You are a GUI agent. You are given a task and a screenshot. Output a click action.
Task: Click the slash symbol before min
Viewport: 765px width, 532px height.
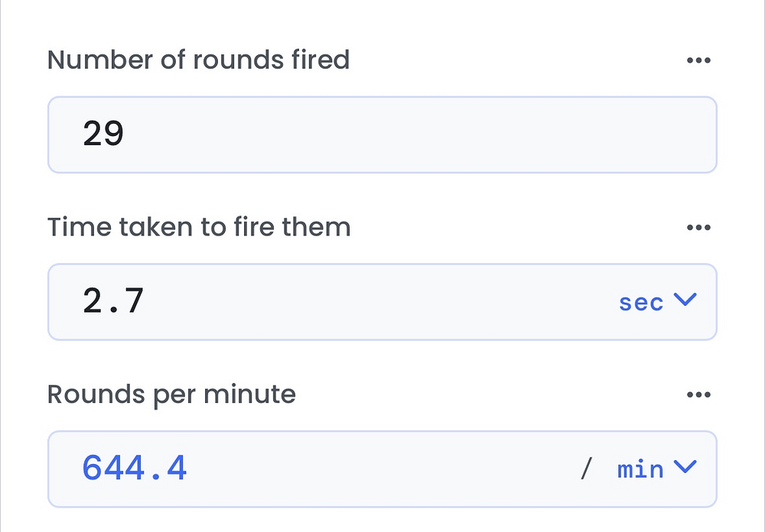586,469
